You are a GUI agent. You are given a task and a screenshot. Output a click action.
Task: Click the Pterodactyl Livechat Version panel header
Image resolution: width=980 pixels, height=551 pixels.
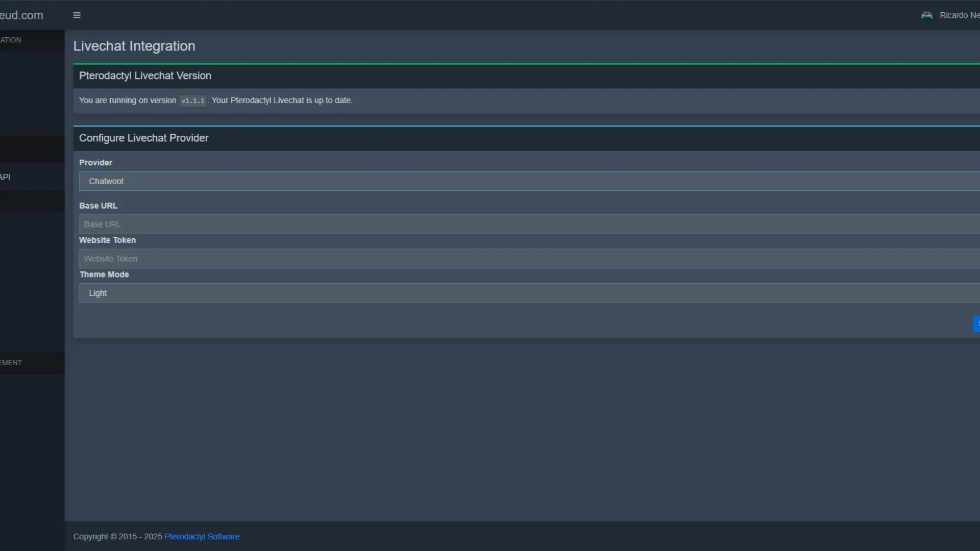[x=145, y=76]
